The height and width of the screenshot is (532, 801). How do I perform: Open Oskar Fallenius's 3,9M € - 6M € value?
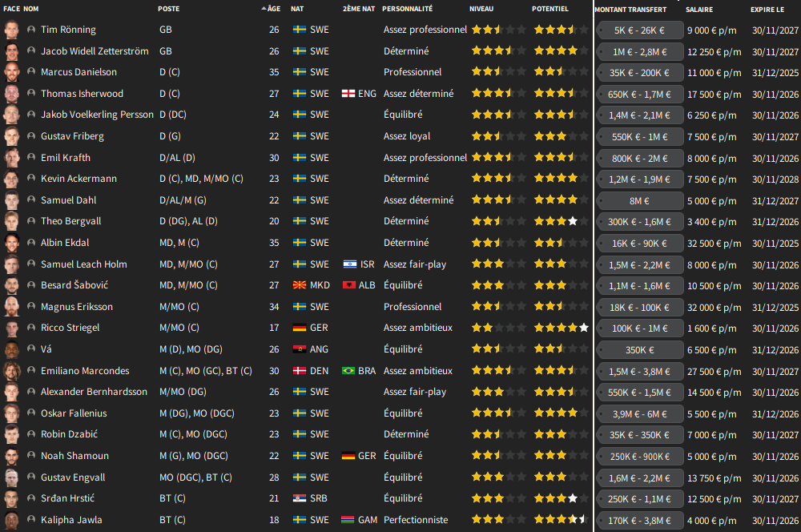click(639, 413)
